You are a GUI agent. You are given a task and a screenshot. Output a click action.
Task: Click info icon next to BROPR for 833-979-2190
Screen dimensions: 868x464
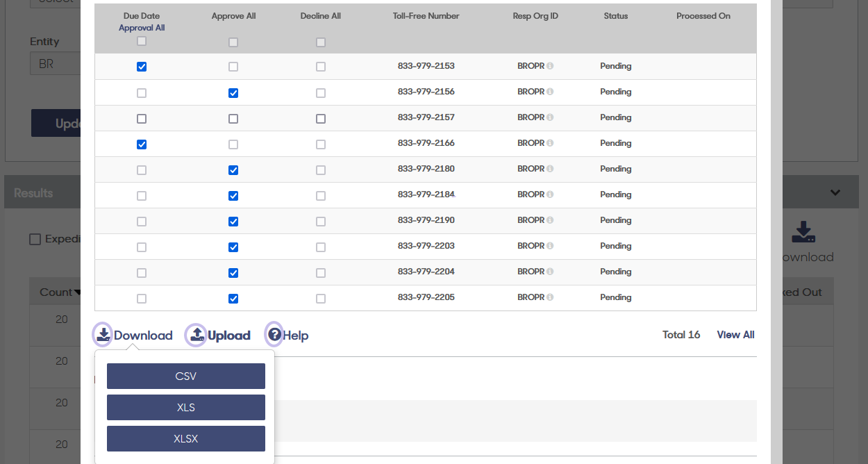click(x=550, y=220)
